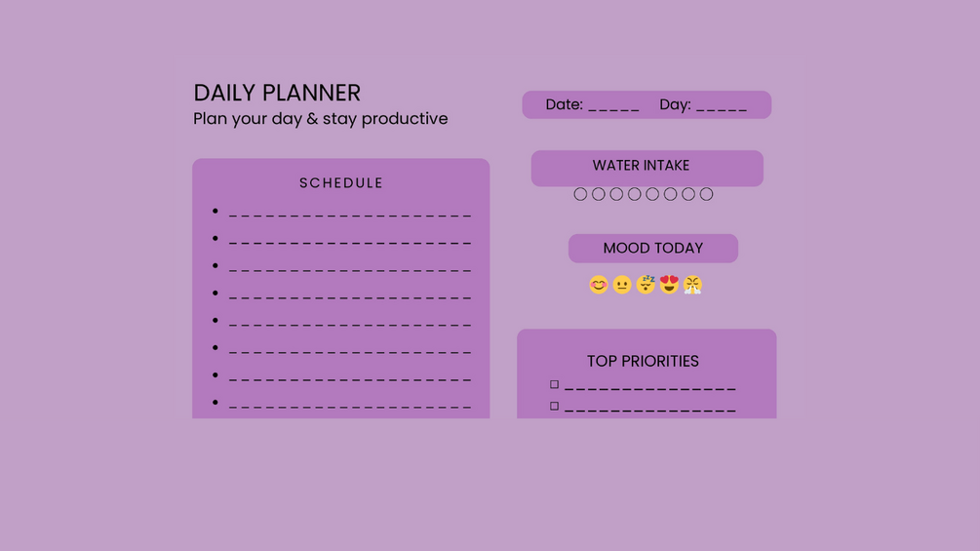This screenshot has height=551, width=980.
Task: Pick the neutral face mood emoji
Action: 622,285
